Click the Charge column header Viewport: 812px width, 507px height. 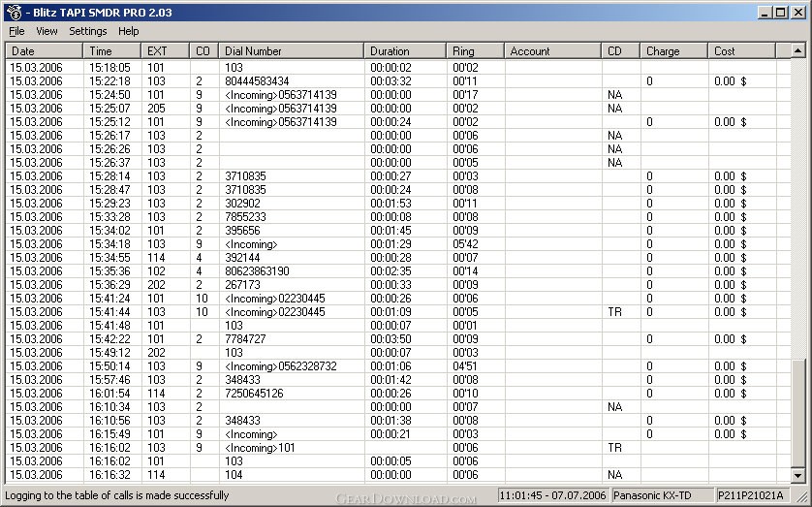674,51
